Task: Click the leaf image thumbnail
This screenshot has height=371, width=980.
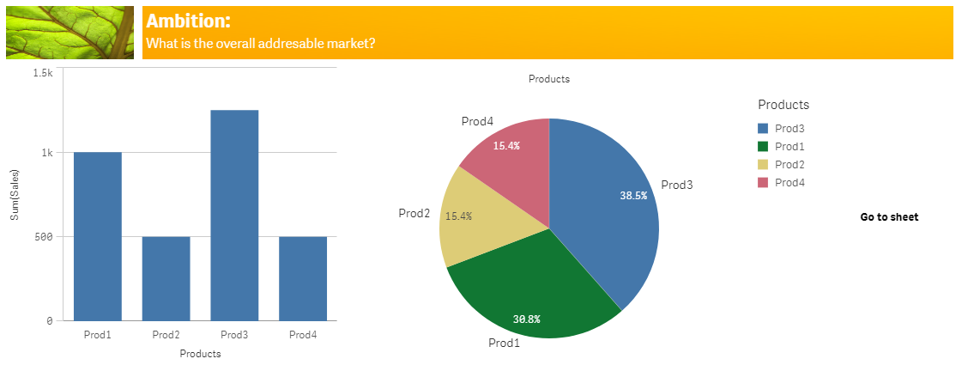Action: (70, 33)
